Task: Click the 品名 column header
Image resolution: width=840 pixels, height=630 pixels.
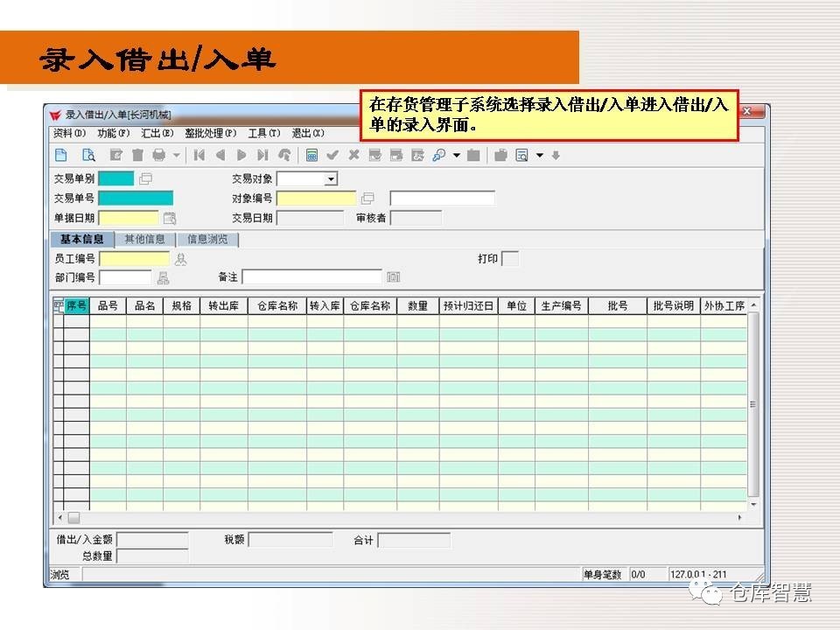Action: [144, 306]
